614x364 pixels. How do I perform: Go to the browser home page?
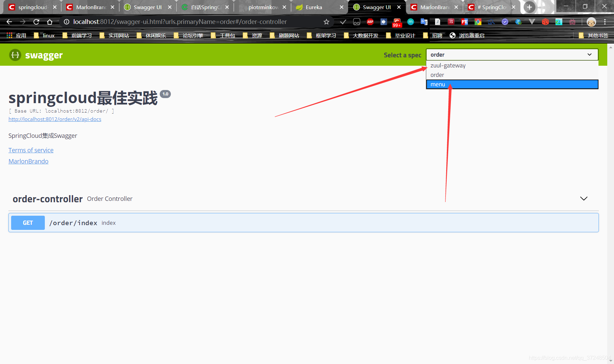click(50, 22)
